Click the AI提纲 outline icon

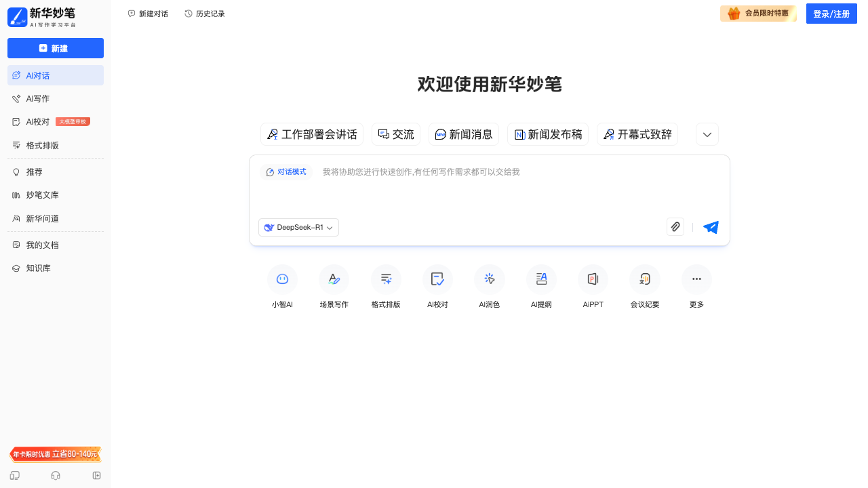(541, 279)
